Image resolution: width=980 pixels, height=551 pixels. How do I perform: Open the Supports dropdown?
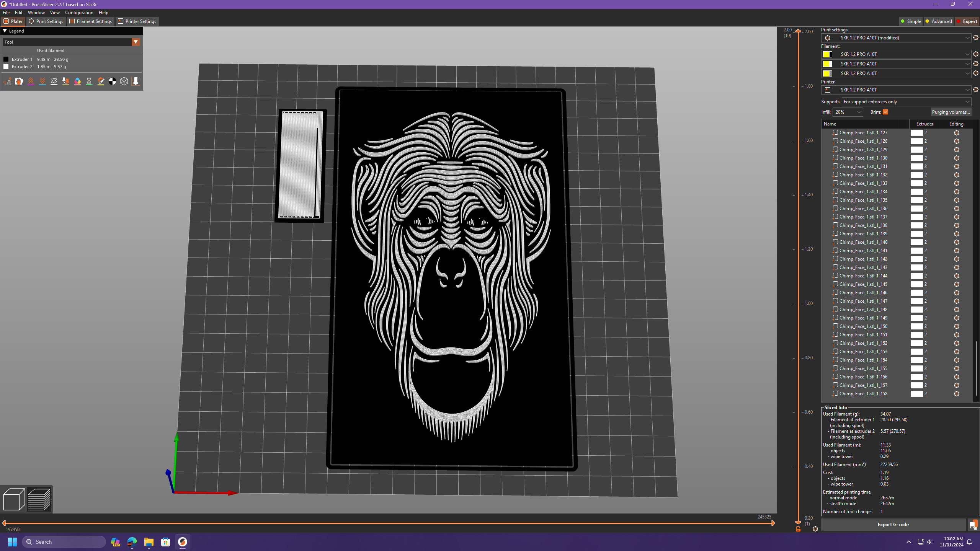[x=907, y=101]
